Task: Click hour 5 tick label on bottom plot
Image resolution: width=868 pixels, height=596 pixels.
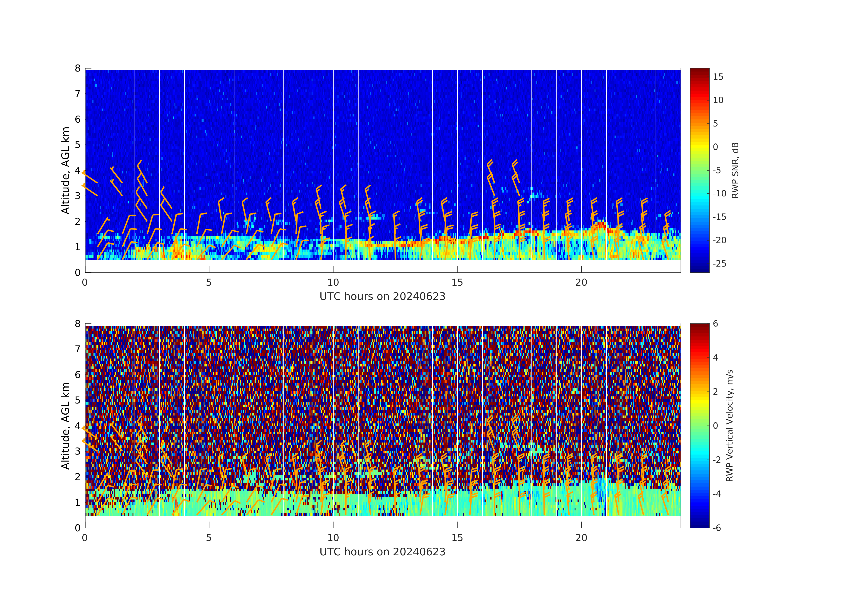Action: coord(209,538)
